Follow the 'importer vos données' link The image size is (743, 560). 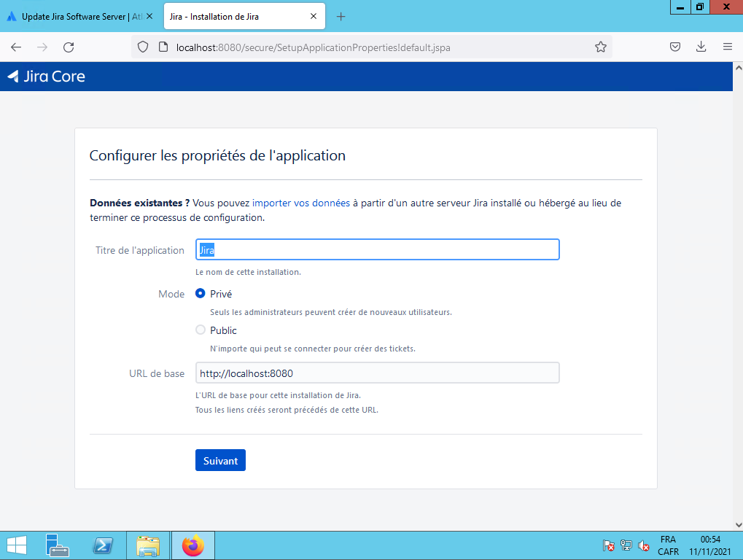(301, 203)
